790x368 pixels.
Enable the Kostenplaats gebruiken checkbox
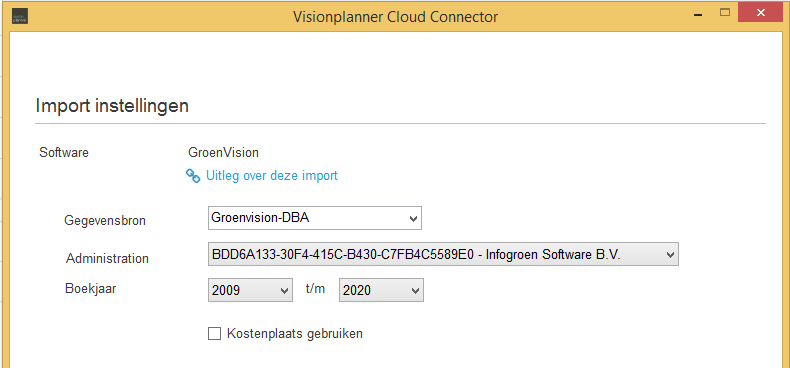point(215,334)
